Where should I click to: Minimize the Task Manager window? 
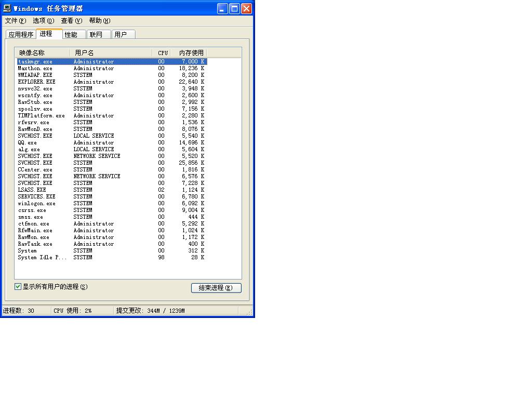(x=222, y=8)
